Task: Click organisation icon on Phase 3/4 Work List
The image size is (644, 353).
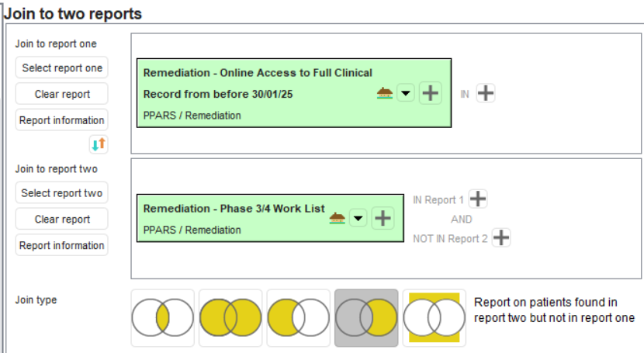Action: click(x=337, y=218)
